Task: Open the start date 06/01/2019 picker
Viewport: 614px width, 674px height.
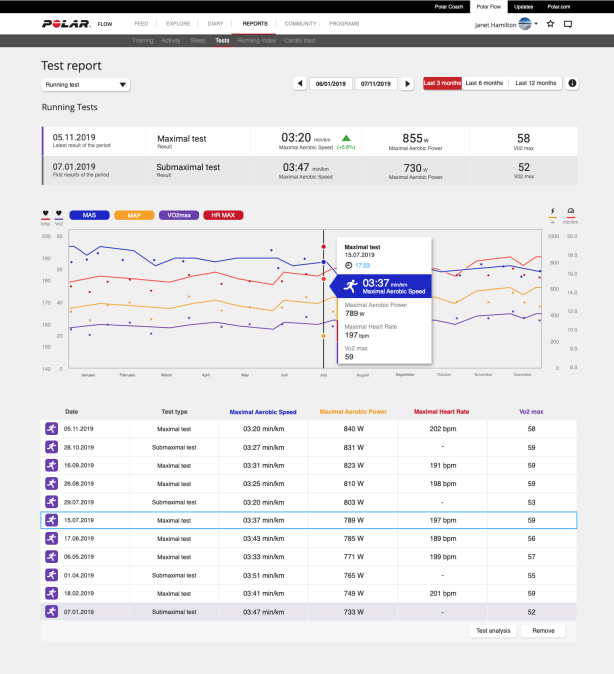Action: pos(328,84)
